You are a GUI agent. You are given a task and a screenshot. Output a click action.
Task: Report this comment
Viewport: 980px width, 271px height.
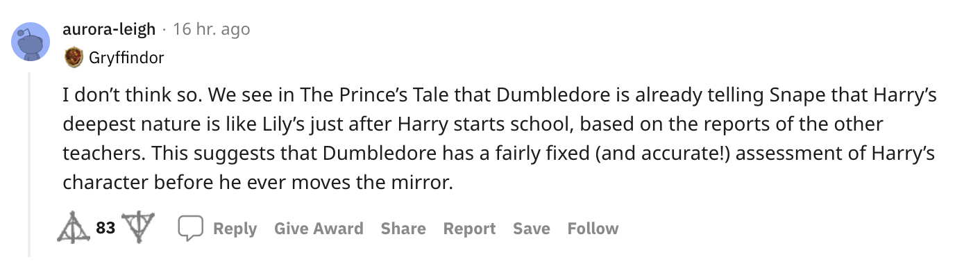tap(470, 229)
